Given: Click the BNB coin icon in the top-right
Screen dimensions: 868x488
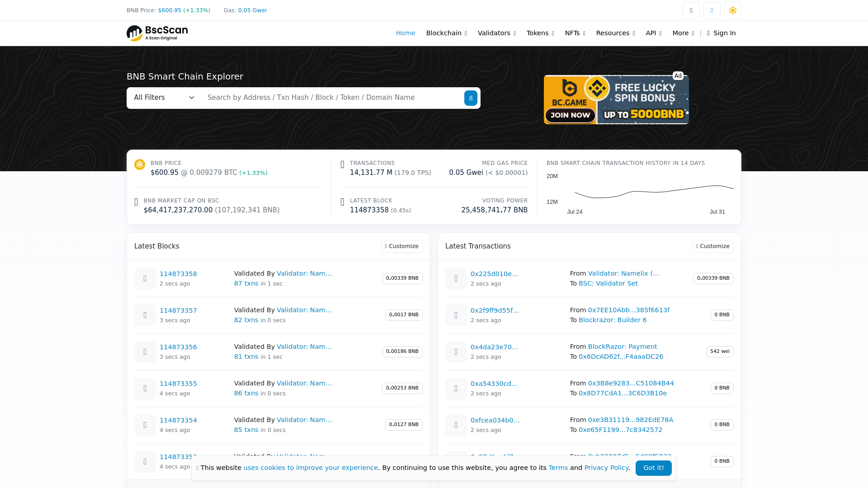Looking at the screenshot, I should click(x=732, y=10).
